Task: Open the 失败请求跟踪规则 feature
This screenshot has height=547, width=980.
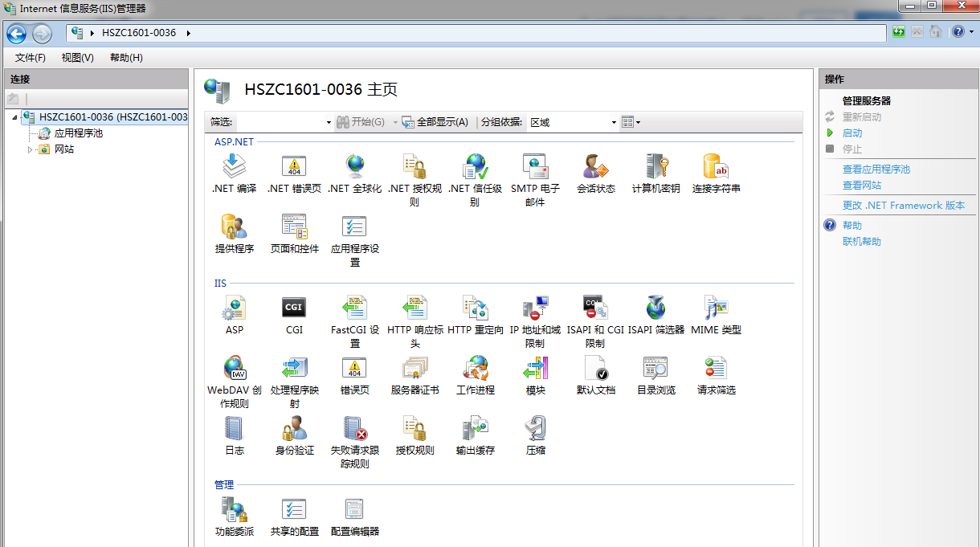Action: 354,443
